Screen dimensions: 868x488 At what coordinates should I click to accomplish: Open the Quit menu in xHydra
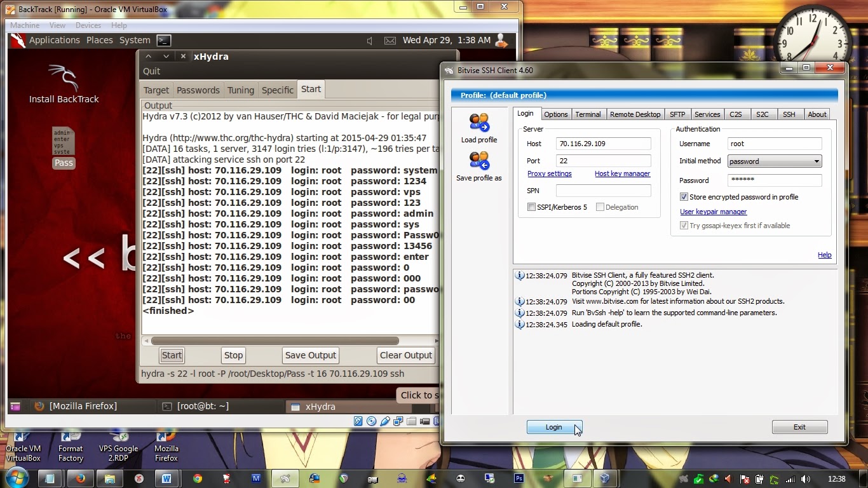151,71
